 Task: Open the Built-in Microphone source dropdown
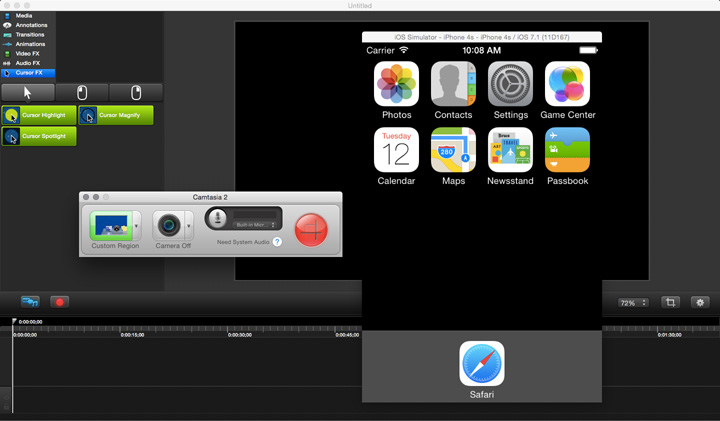[x=254, y=225]
